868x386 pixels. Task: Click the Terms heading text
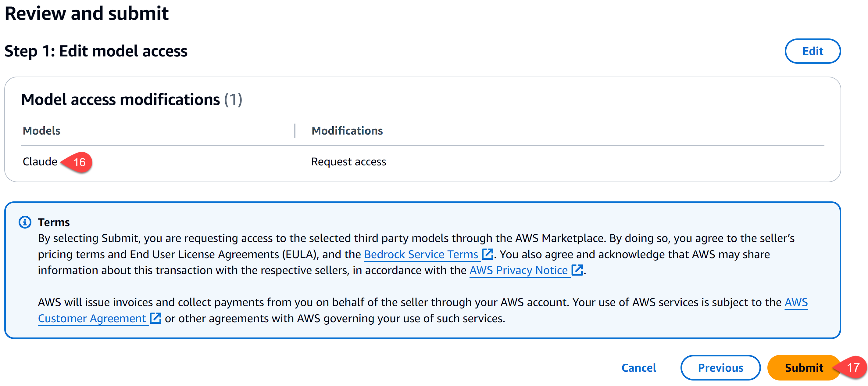coord(54,222)
